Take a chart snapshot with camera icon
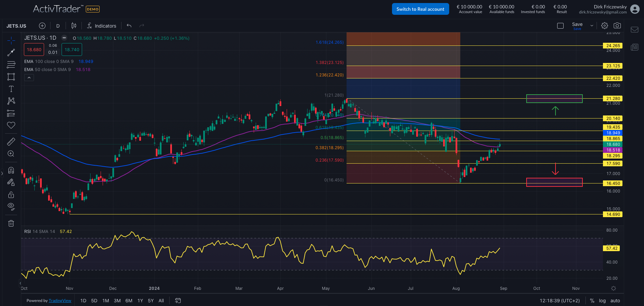Image resolution: width=644 pixels, height=306 pixels. (x=617, y=26)
